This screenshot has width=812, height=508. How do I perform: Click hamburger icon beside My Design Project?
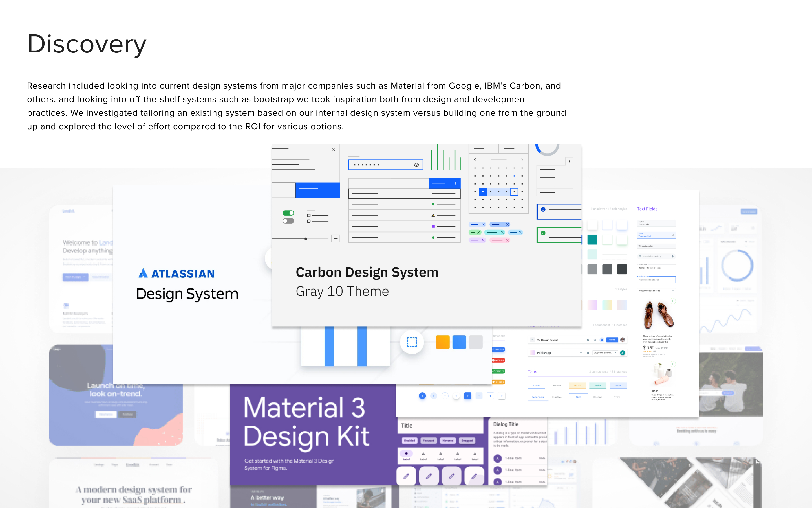[x=532, y=340]
